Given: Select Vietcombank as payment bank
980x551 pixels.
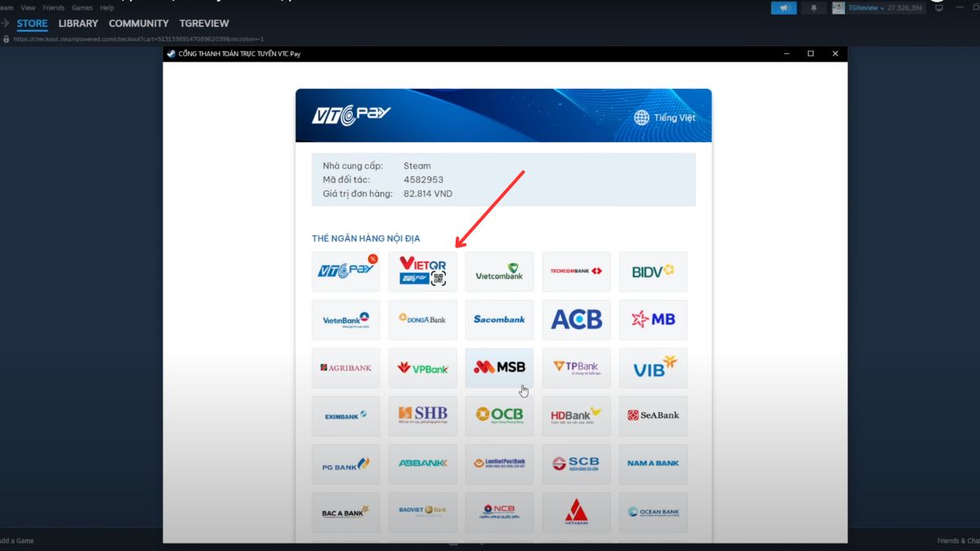Looking at the screenshot, I should (499, 272).
